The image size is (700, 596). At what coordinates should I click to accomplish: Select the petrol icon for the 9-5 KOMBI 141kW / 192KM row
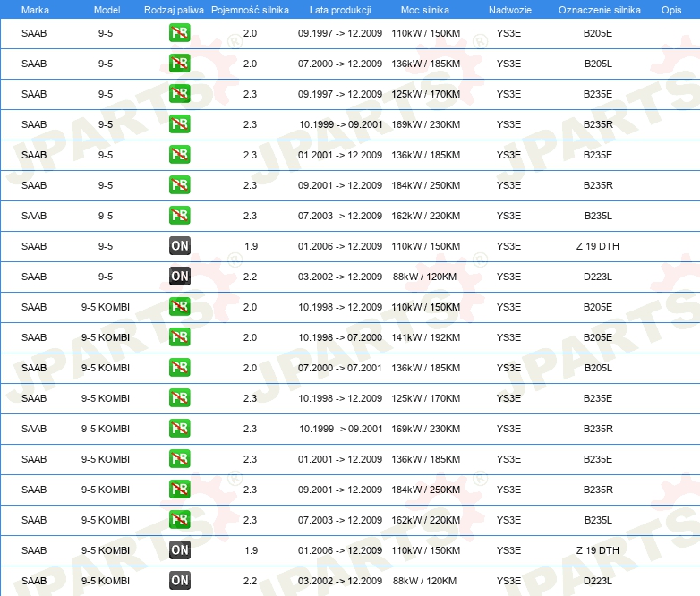(x=179, y=337)
